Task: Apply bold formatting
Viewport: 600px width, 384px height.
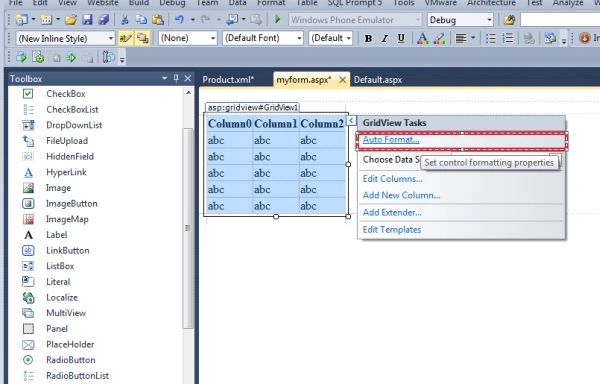Action: (x=368, y=38)
